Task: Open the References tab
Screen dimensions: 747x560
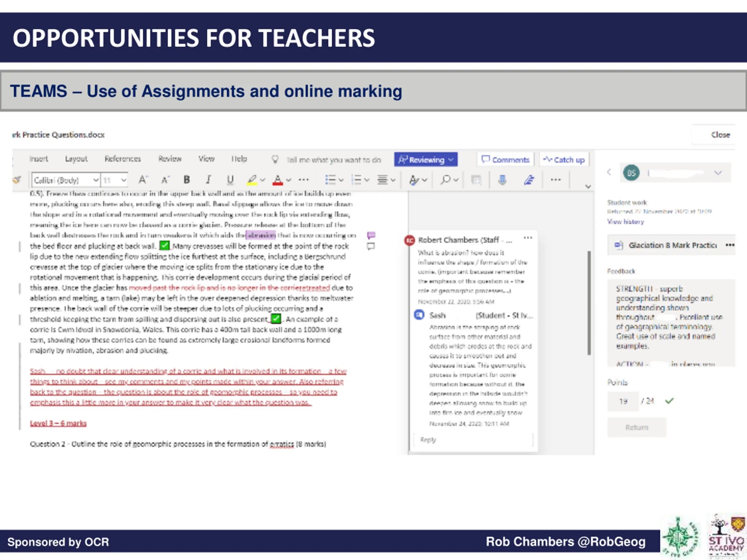Action: [x=123, y=159]
